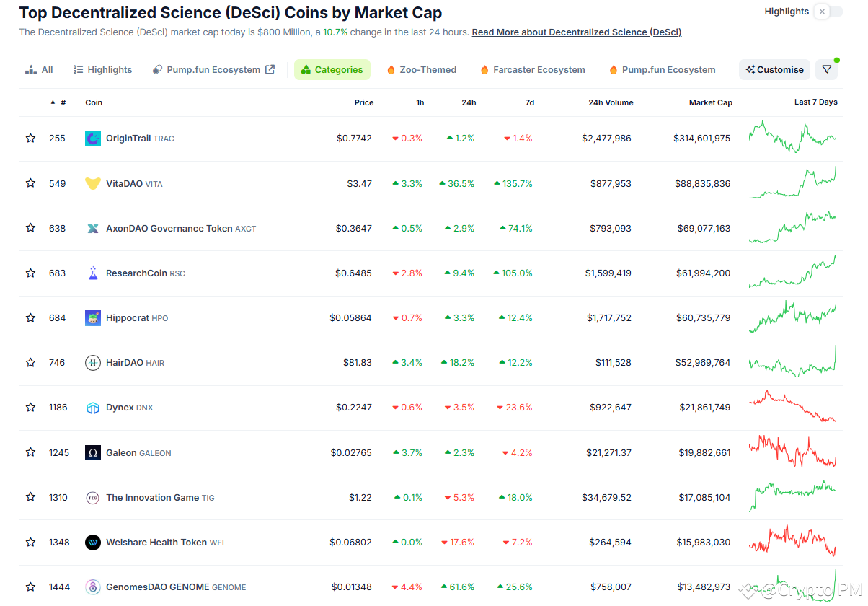Sort by rank number column header
This screenshot has height=606, width=868.
tap(63, 102)
